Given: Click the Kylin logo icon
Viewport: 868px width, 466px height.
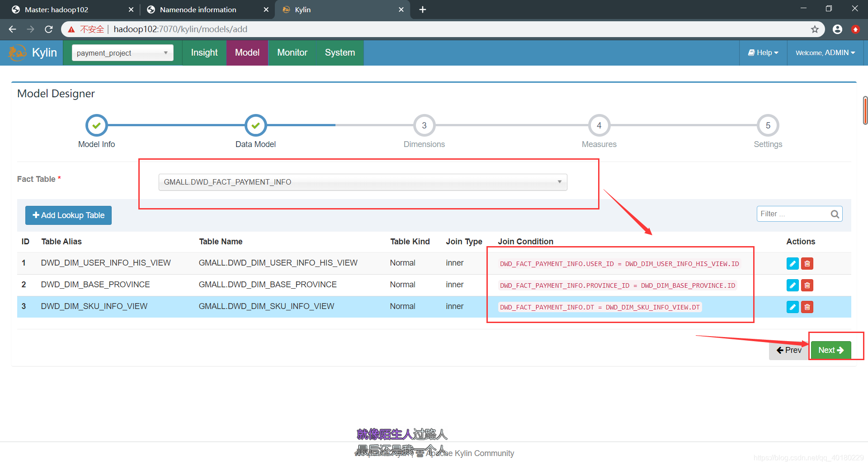Looking at the screenshot, I should point(17,53).
